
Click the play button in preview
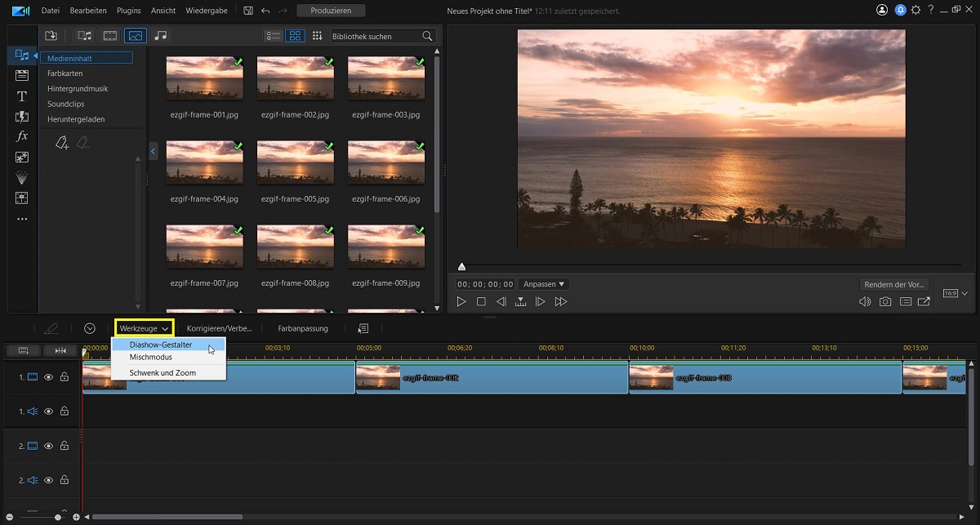click(461, 301)
